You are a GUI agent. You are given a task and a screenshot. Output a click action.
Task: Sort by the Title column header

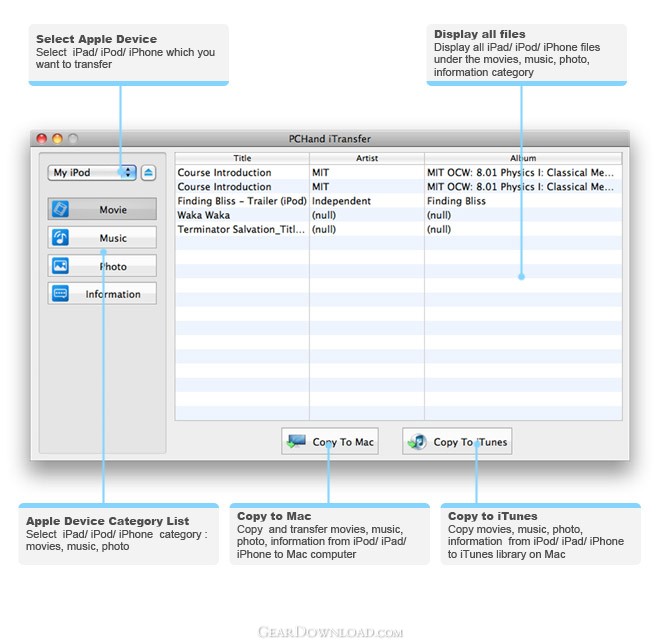click(242, 158)
